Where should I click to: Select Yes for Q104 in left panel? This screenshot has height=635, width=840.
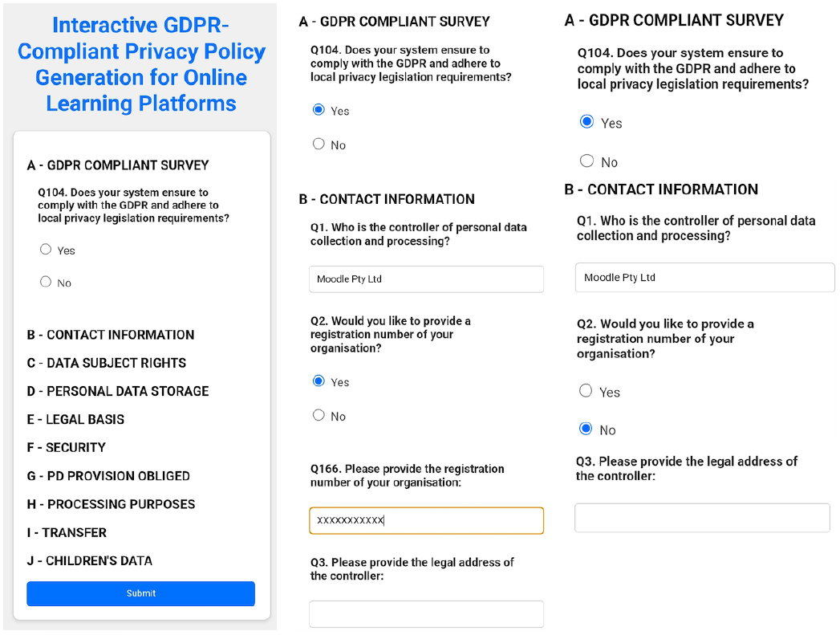coord(46,249)
